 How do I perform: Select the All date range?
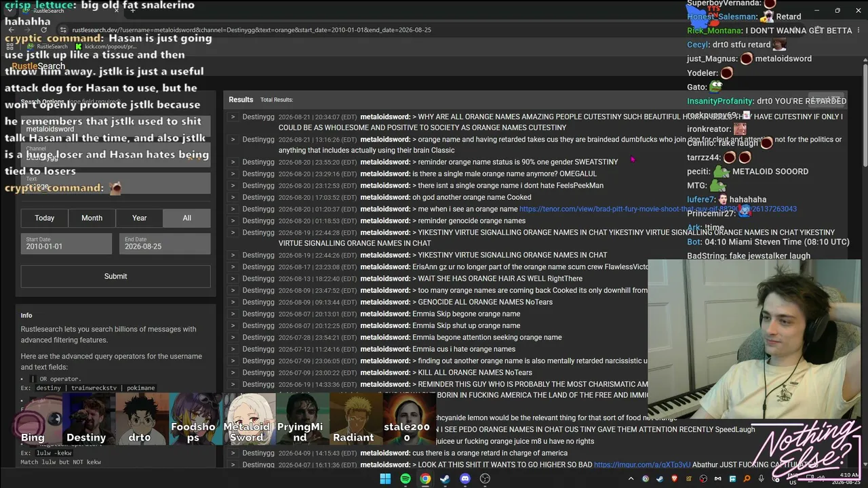[x=187, y=218]
